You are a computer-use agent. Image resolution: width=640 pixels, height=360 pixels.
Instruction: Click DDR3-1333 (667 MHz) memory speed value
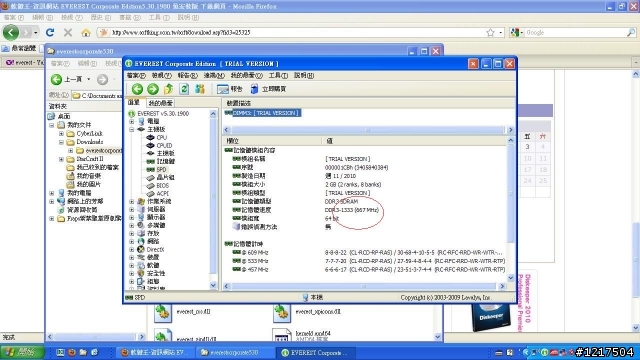[x=351, y=210]
